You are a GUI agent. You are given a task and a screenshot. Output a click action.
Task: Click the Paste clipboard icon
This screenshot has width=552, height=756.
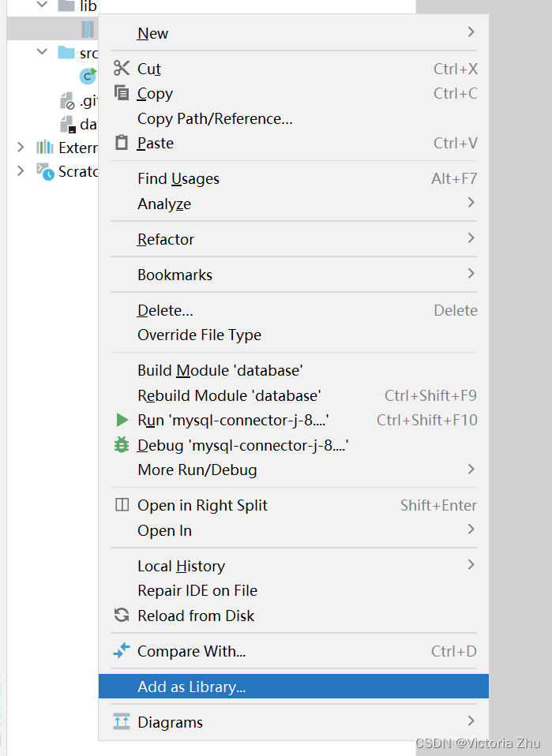(122, 142)
